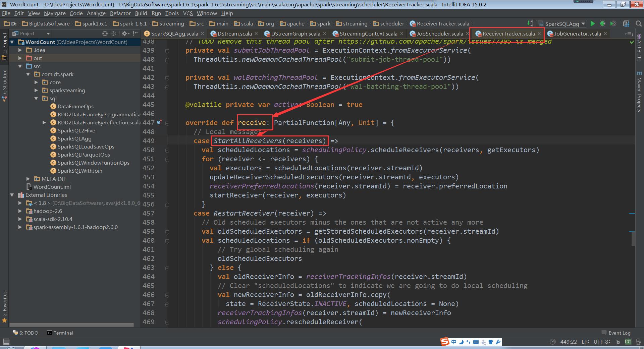644x349 pixels.
Task: Expand the hadoop-2.6 library
Action: [20, 211]
